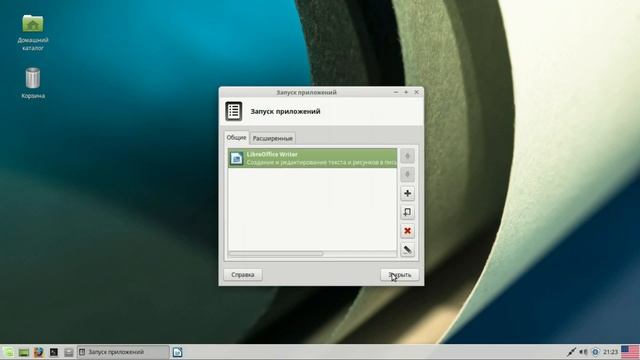Viewport: 640px width, 360px height.
Task: Click the show desktop icon on the panel
Action: [x=24, y=352]
